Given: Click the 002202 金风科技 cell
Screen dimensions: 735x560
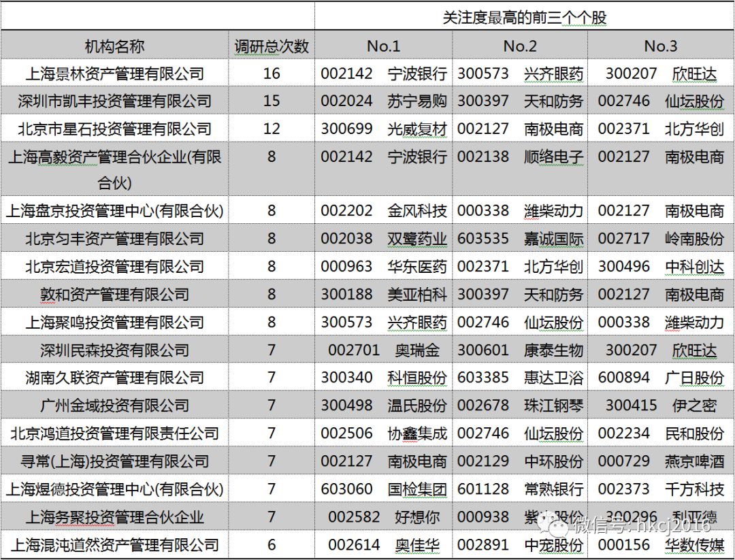Looking at the screenshot, I should pos(383,210).
